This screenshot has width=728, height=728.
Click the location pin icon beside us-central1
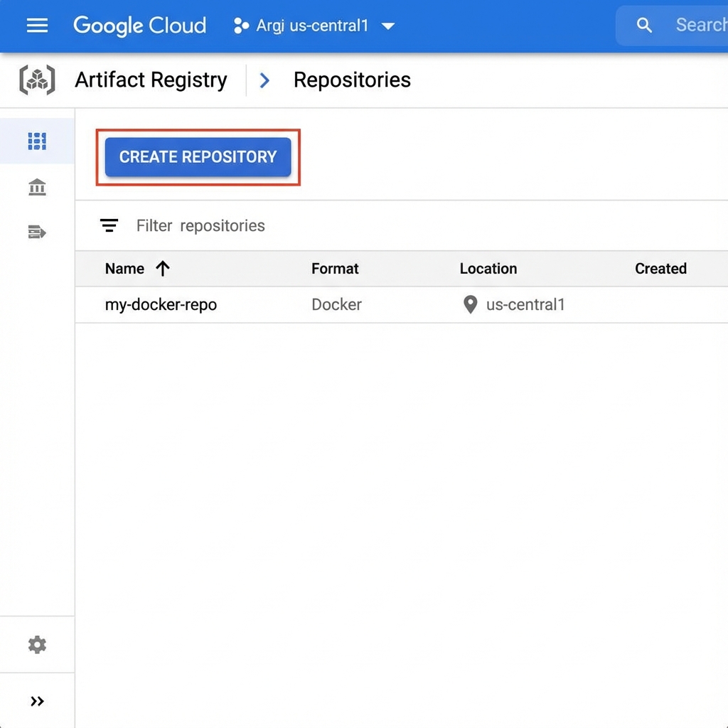coord(470,305)
